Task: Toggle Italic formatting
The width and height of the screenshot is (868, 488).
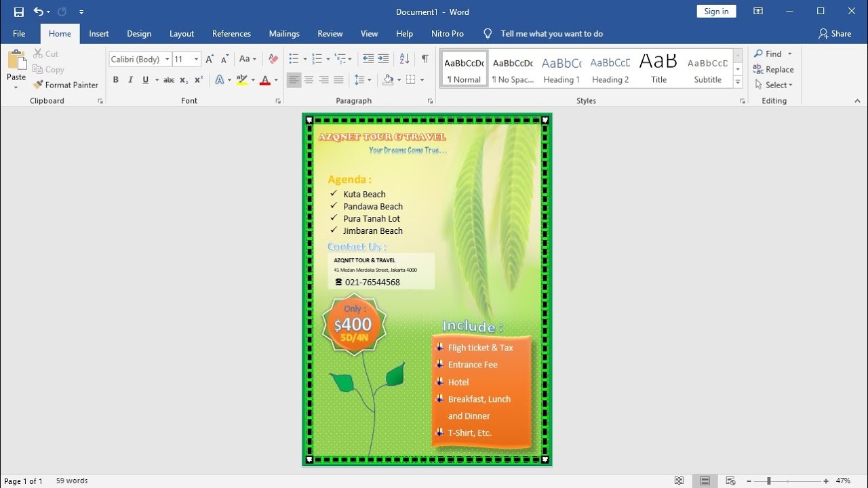Action: [131, 80]
